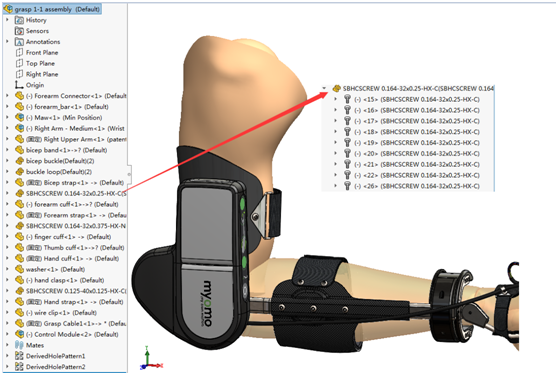This screenshot has height=375, width=558.
Task: Select the Front Plane icon
Action: 19,53
